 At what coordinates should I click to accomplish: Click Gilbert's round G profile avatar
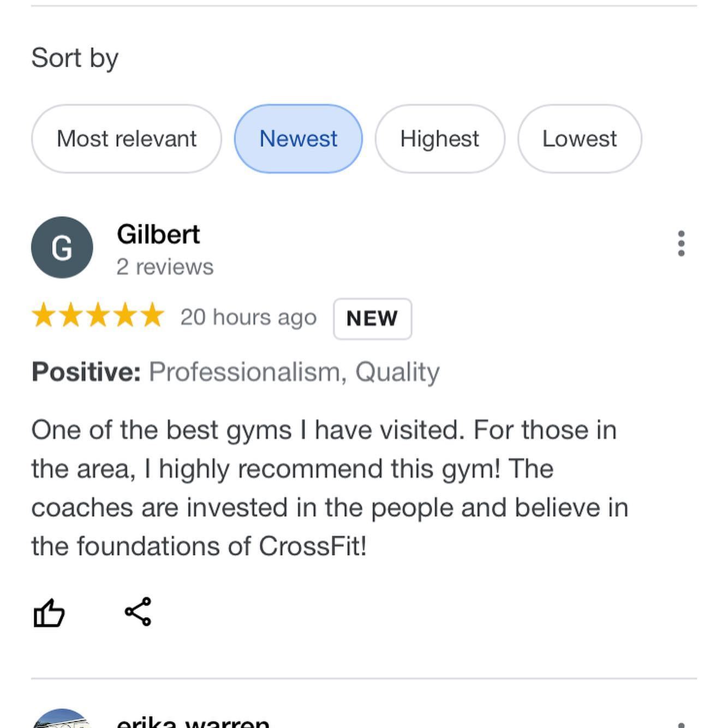pos(62,247)
